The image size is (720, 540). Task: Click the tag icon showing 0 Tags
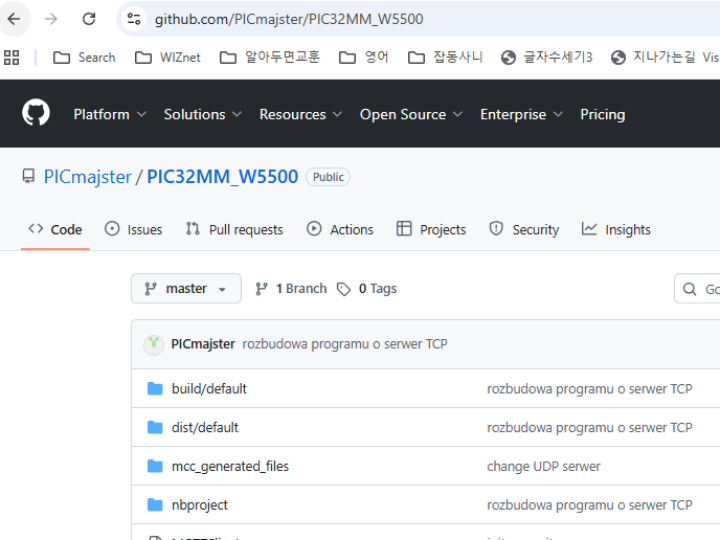[x=344, y=289]
